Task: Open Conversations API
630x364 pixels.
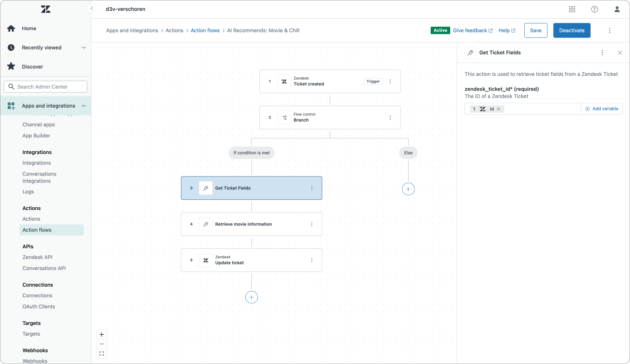Action: point(44,268)
